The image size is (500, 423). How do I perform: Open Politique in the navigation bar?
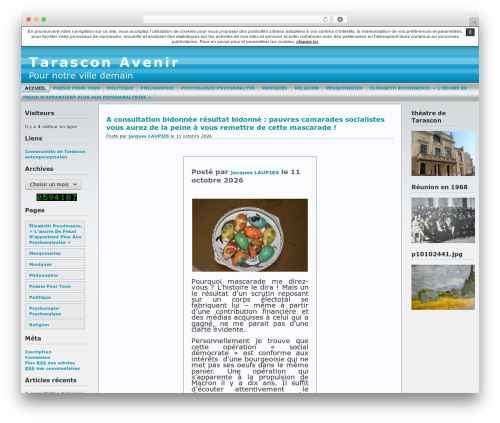[x=120, y=88]
